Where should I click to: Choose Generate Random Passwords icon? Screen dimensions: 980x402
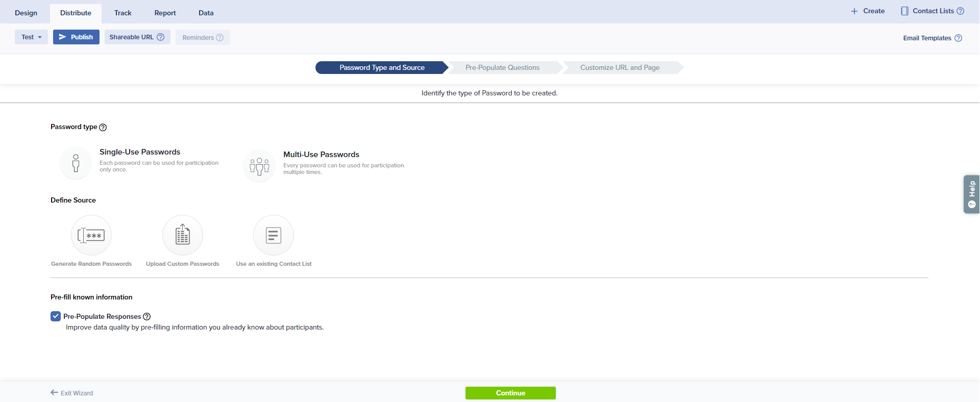click(91, 235)
